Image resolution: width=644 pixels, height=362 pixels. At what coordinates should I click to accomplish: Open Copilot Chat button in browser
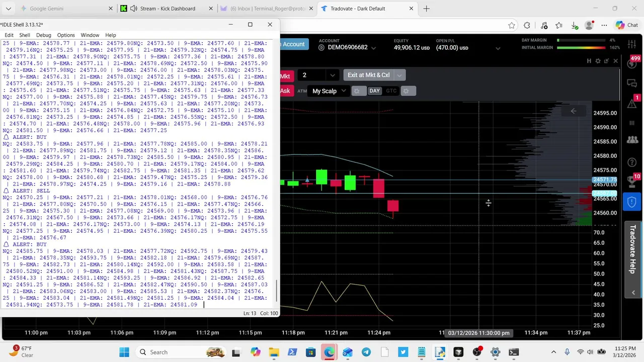click(627, 25)
